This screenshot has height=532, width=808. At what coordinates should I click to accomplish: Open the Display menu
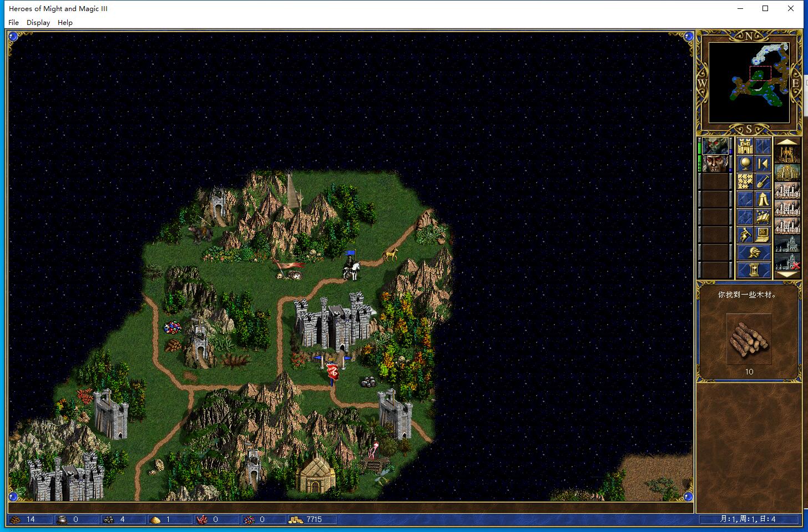pyautogui.click(x=38, y=23)
